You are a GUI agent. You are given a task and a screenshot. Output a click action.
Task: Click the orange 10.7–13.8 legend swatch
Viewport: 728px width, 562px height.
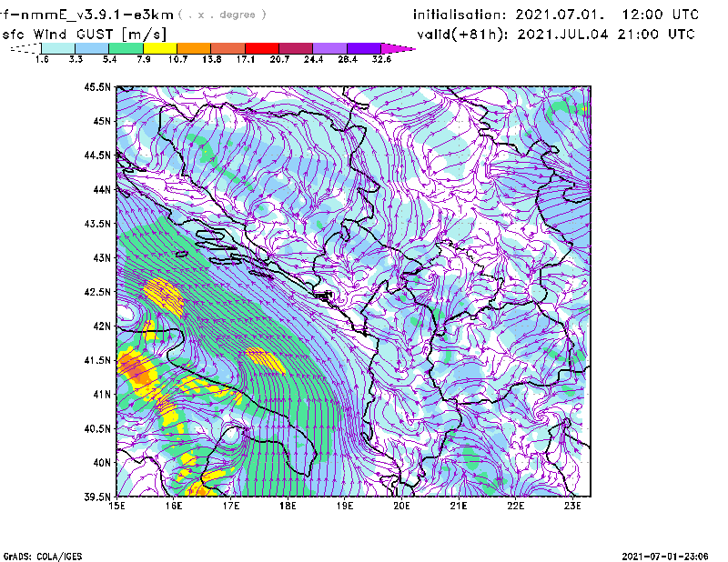(x=194, y=48)
